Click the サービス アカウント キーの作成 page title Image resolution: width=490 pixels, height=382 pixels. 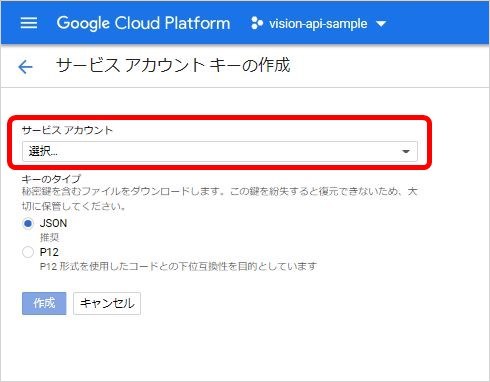click(x=173, y=65)
